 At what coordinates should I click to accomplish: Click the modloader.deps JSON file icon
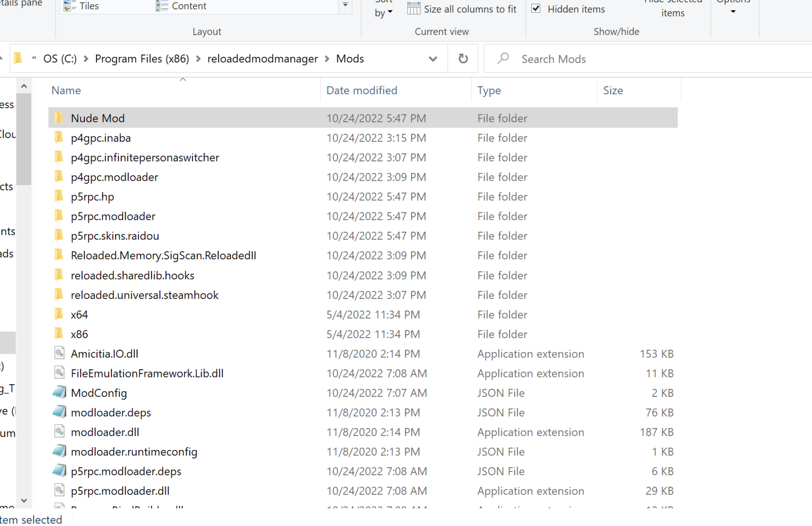59,412
